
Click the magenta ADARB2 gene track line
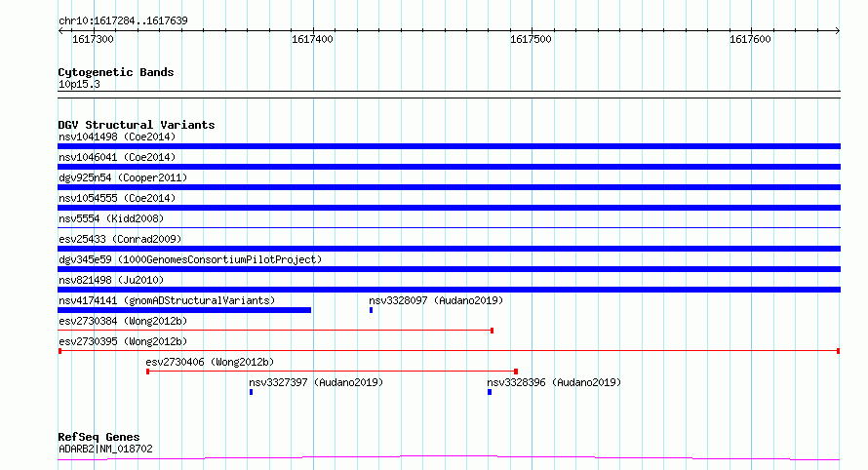[449, 458]
